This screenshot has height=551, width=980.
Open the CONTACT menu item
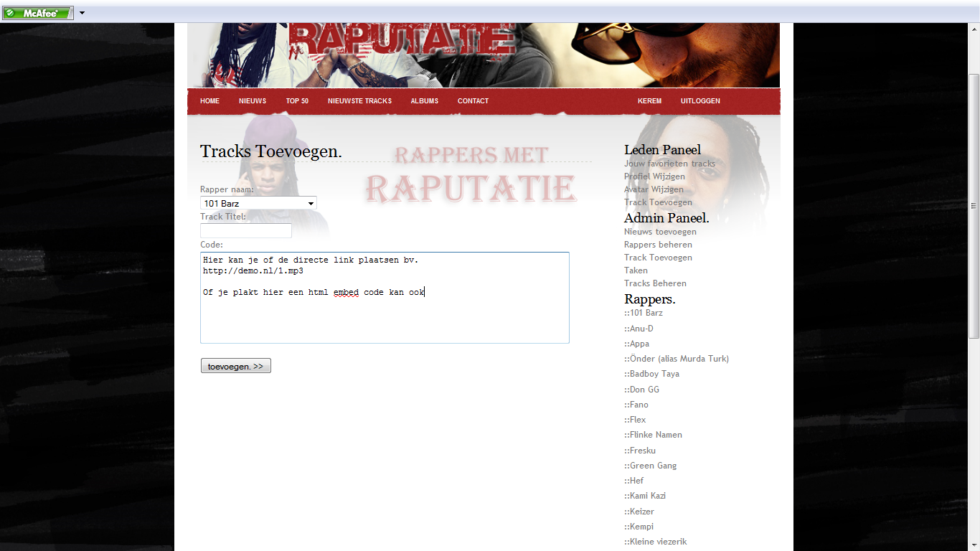(x=473, y=101)
